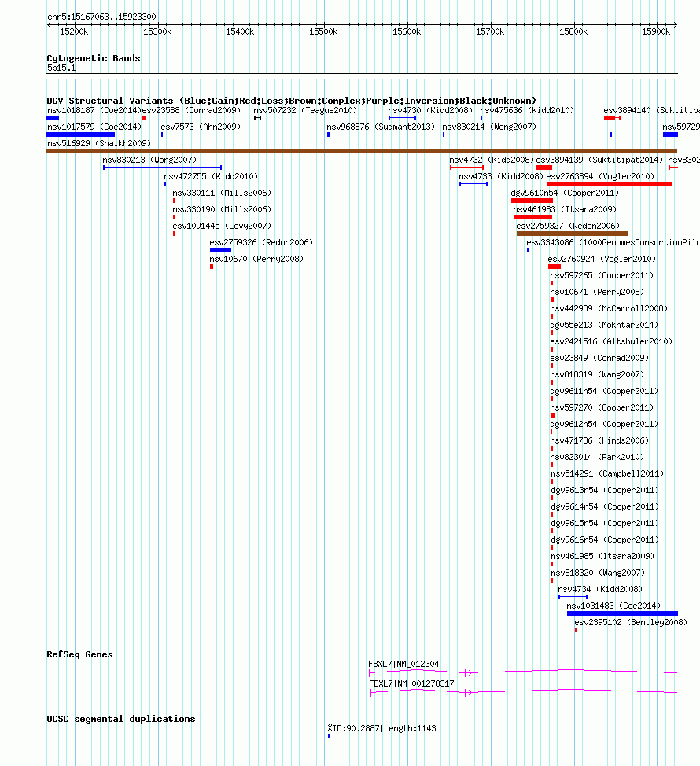The height and width of the screenshot is (766, 700).
Task: Select dgv9611n54 (Cooper2011) variant
Action: (x=604, y=392)
